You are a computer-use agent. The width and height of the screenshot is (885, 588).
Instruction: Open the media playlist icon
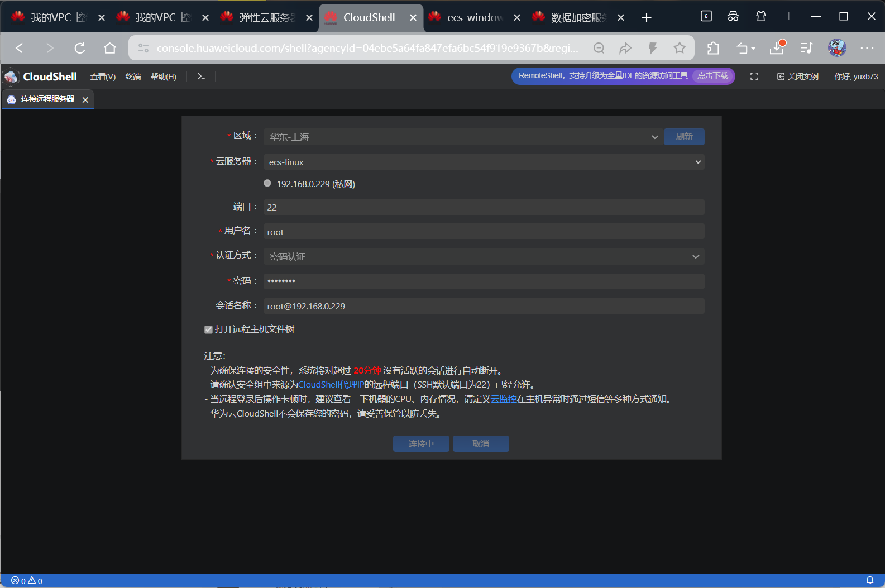point(806,48)
